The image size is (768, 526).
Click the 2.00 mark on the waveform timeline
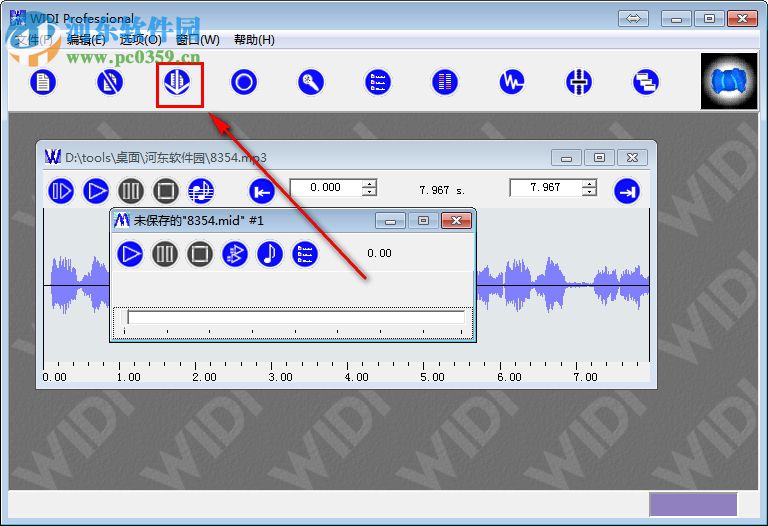[x=204, y=377]
